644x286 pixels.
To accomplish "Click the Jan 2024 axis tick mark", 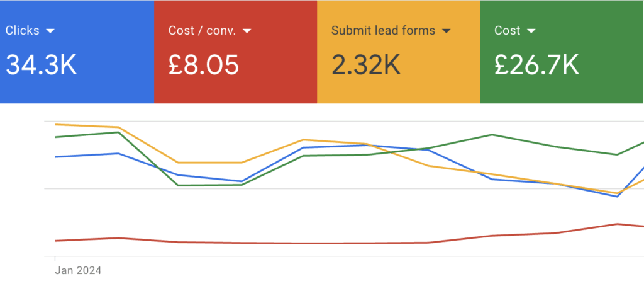I will point(55,258).
